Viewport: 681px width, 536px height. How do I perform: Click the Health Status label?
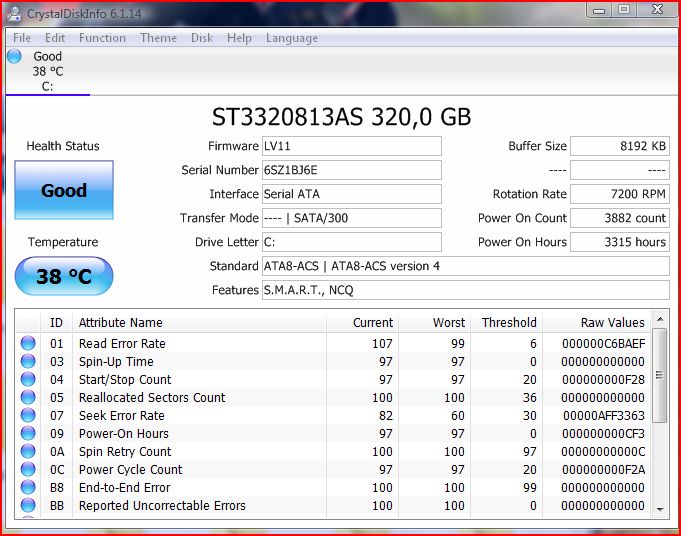click(63, 146)
